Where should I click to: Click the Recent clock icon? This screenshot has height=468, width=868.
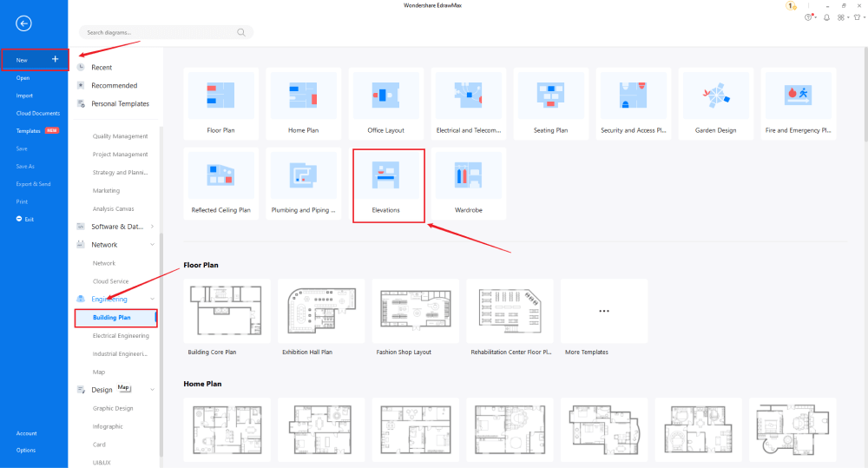coord(81,67)
